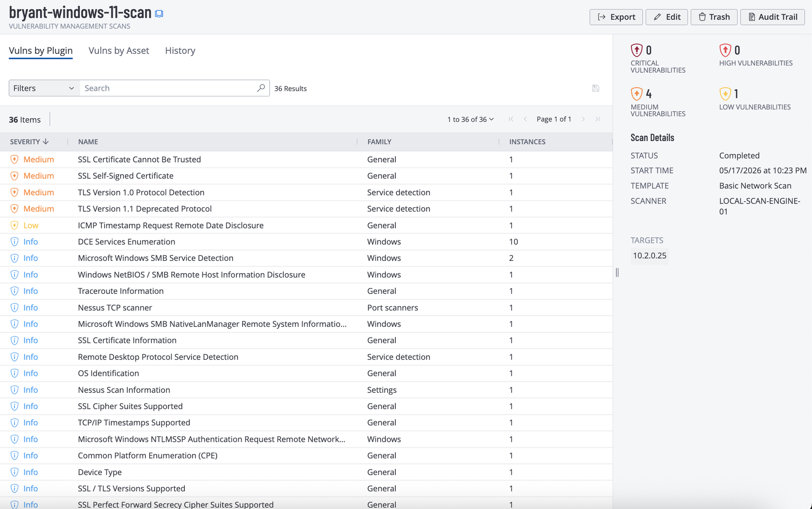812x509 pixels.
Task: Go to next page arrow
Action: [x=583, y=119]
